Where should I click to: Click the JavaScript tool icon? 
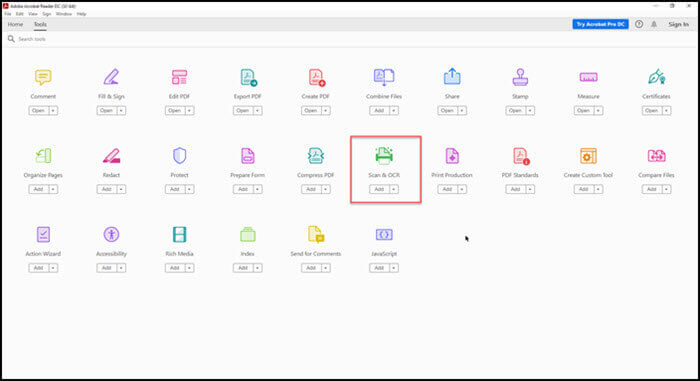tap(384, 234)
